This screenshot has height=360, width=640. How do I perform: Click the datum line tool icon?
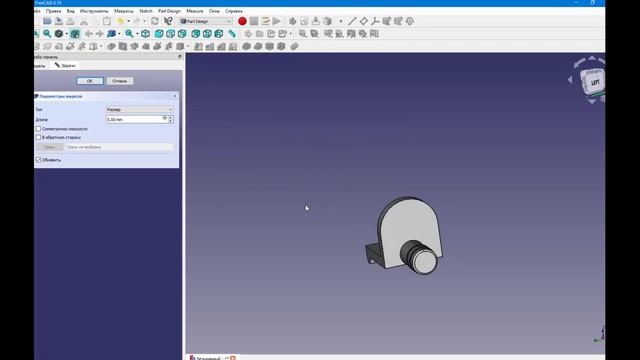point(352,21)
